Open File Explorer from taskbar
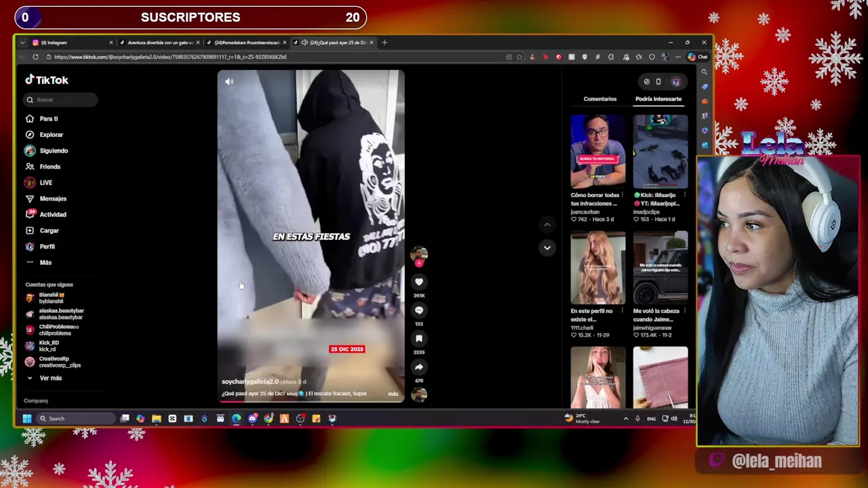This screenshot has height=488, width=868. 157,419
